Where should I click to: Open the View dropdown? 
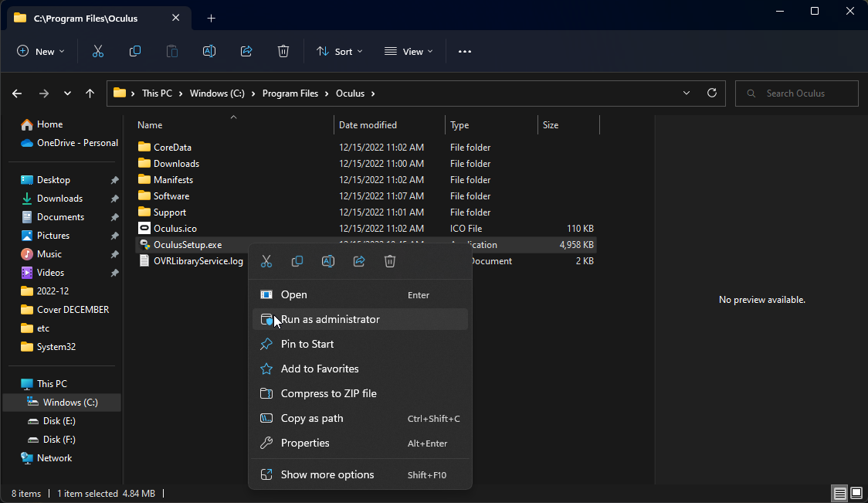pos(409,52)
